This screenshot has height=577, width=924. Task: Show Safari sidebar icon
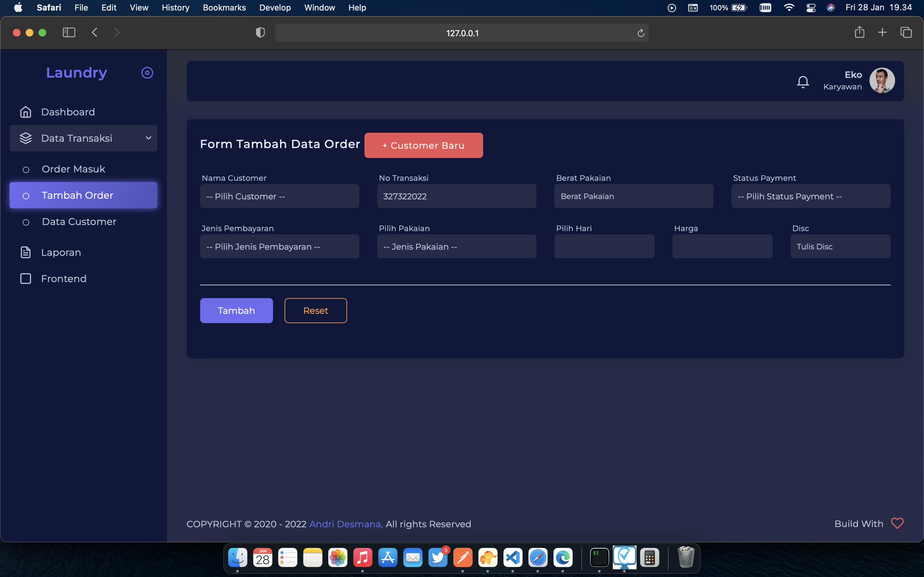pyautogui.click(x=69, y=32)
